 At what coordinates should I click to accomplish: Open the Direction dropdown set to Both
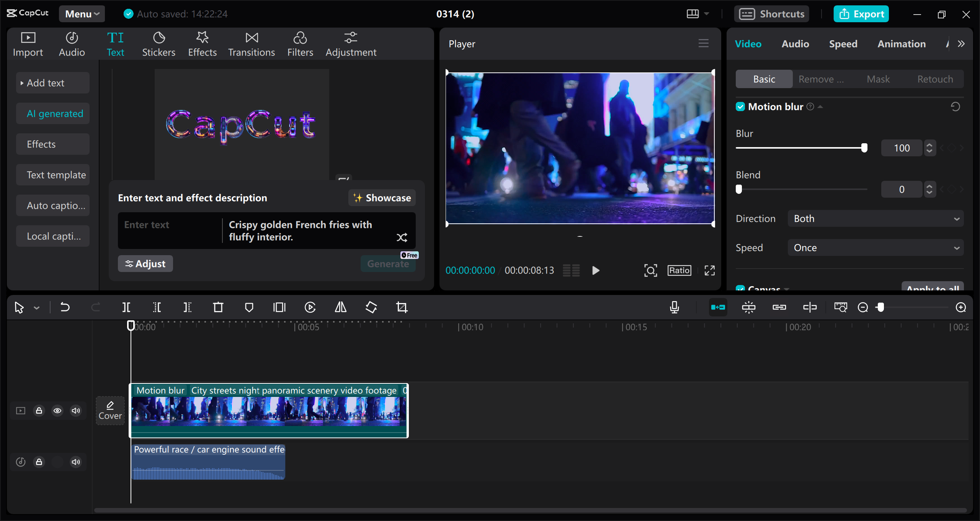(x=875, y=218)
